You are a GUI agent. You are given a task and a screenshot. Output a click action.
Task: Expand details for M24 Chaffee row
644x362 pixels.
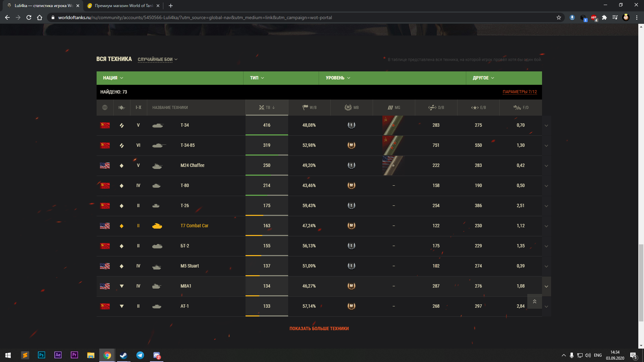pos(546,166)
